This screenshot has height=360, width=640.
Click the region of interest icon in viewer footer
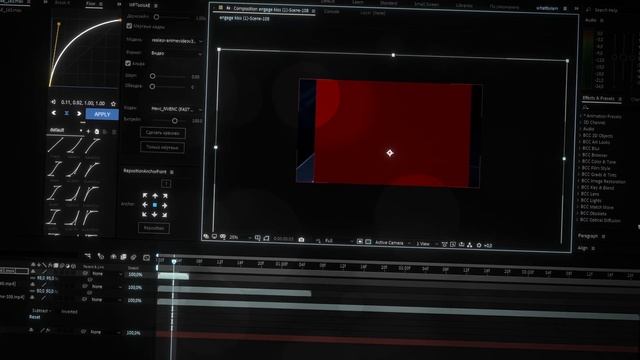click(x=360, y=242)
